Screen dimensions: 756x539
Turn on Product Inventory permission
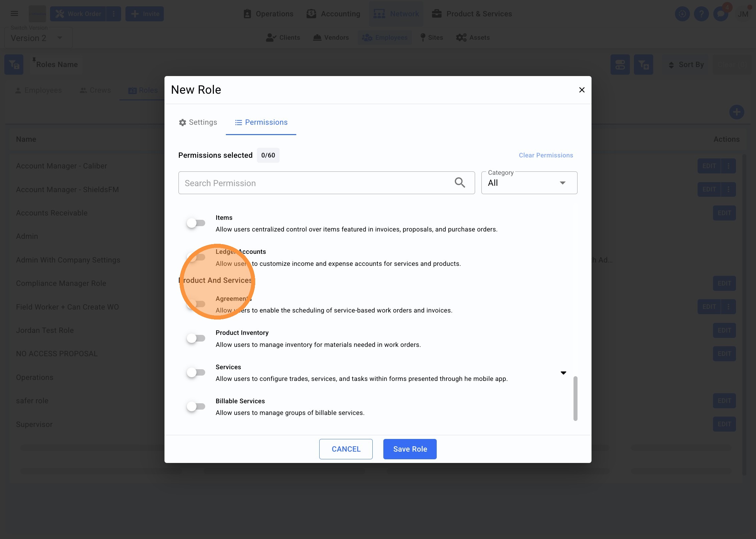coord(196,338)
